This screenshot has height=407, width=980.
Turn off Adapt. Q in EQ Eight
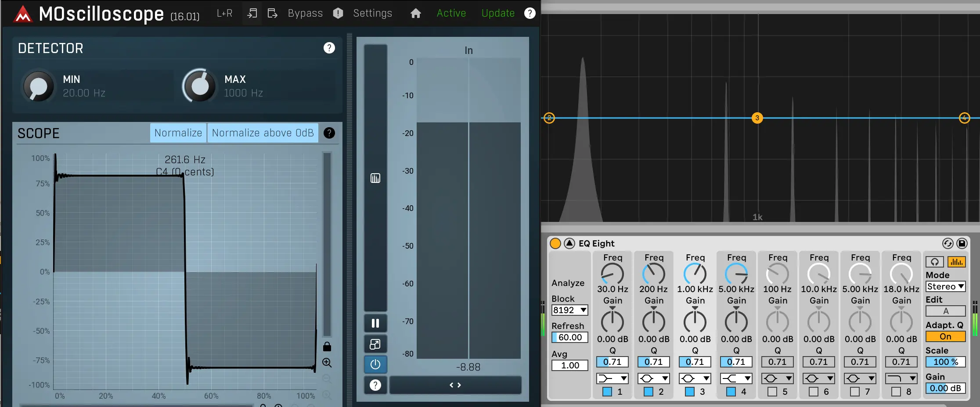(x=945, y=336)
